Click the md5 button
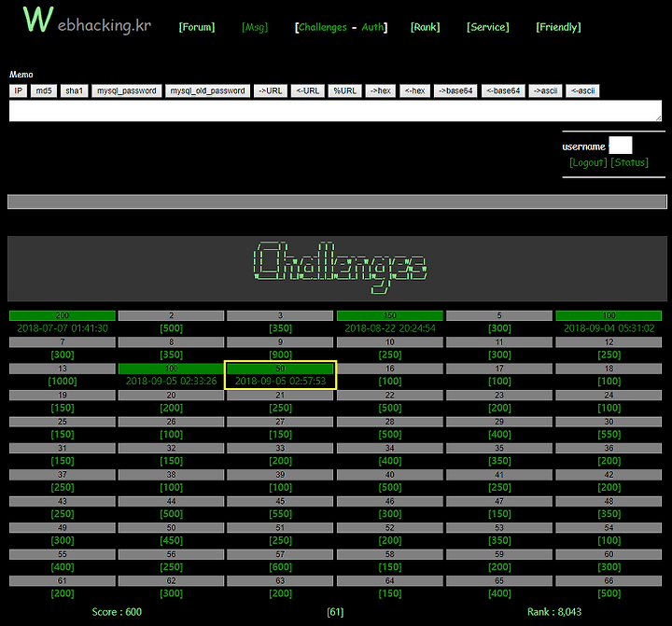 coord(44,90)
